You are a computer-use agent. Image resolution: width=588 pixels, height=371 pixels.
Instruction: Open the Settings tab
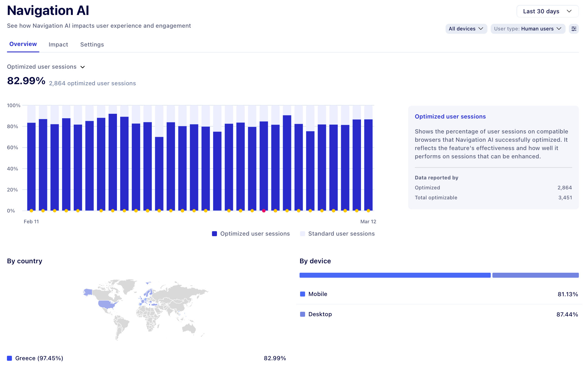tap(92, 45)
